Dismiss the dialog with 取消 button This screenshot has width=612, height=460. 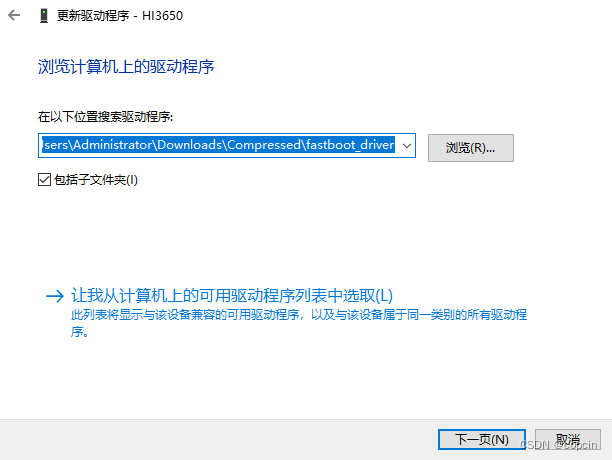click(568, 439)
